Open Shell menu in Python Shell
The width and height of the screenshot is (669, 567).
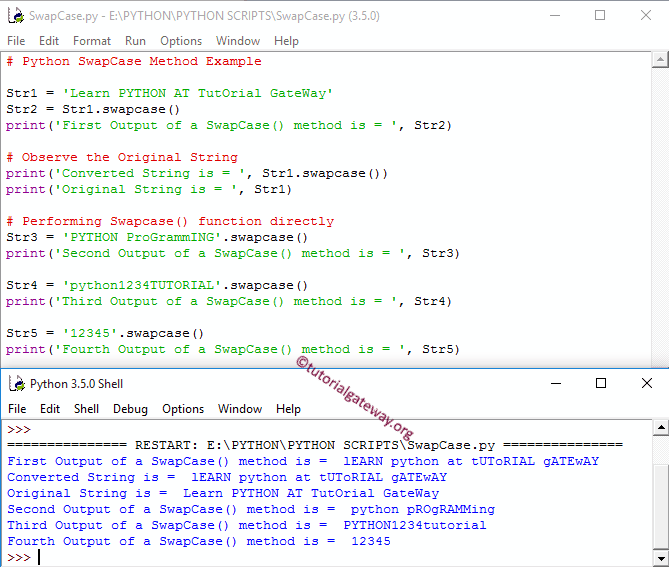[x=86, y=409]
